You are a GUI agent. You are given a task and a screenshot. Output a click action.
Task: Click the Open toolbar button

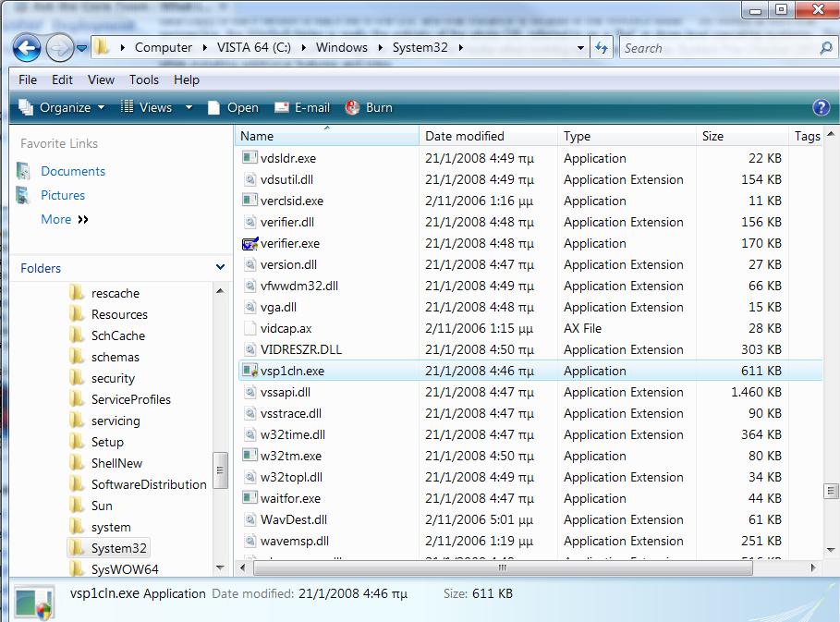click(x=233, y=108)
